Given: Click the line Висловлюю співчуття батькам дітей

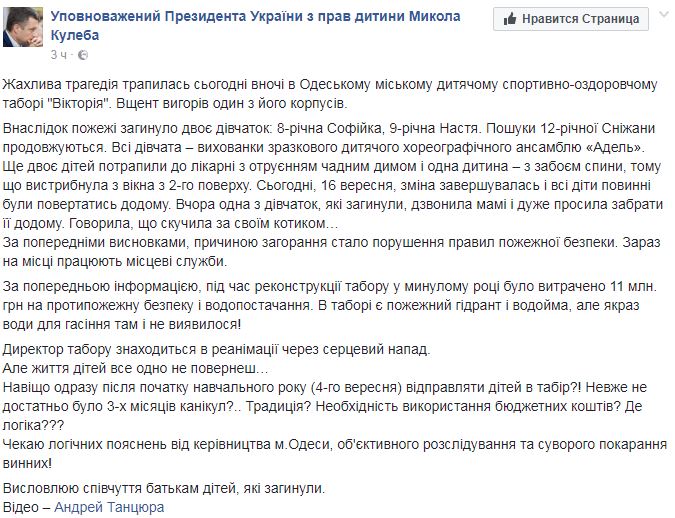Looking at the screenshot, I should pyautogui.click(x=164, y=488).
